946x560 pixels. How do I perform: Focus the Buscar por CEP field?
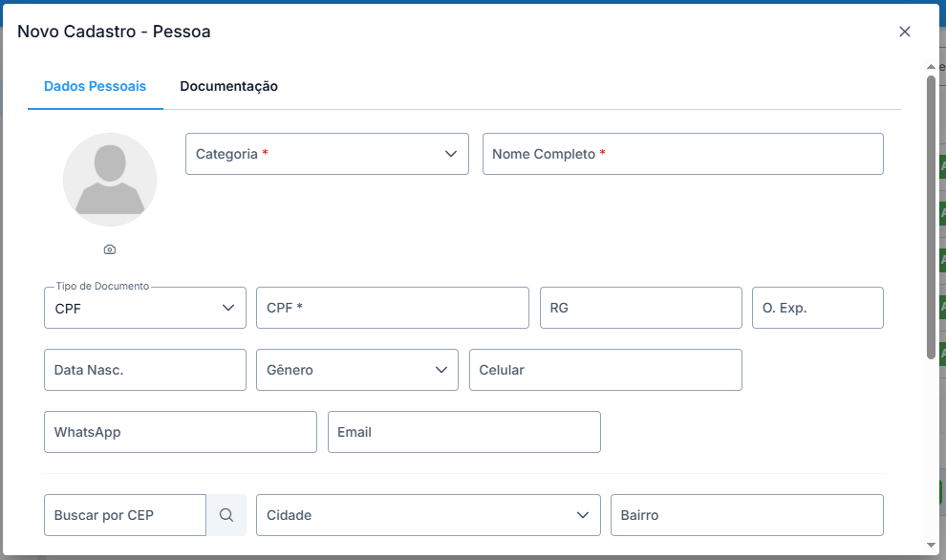pos(125,515)
